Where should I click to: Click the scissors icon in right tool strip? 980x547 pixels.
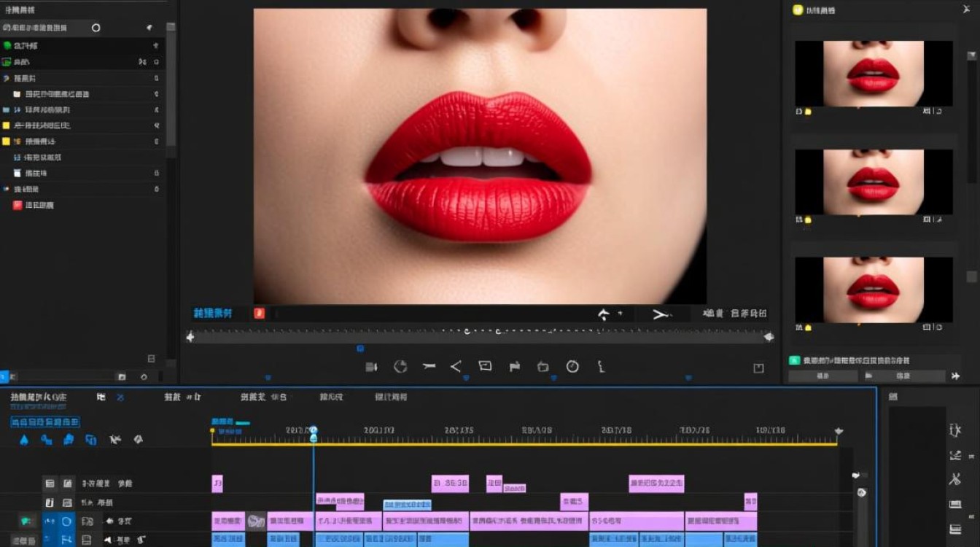pyautogui.click(x=954, y=479)
